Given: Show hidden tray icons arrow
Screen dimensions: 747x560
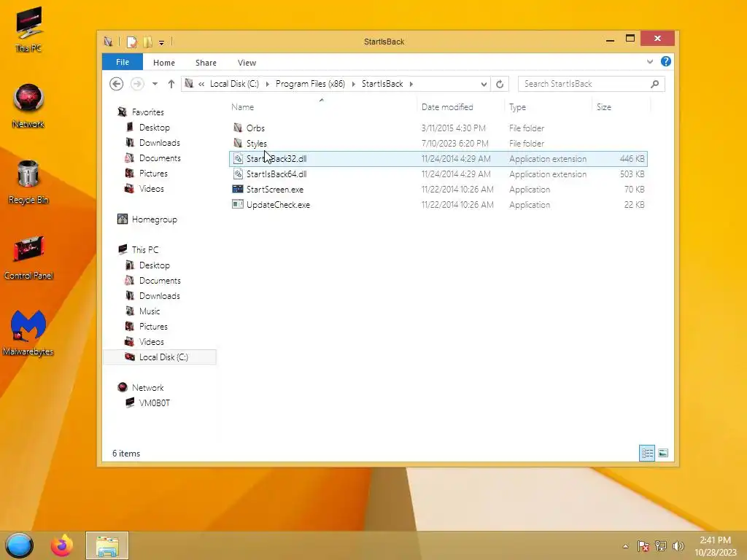Looking at the screenshot, I should pos(625,546).
